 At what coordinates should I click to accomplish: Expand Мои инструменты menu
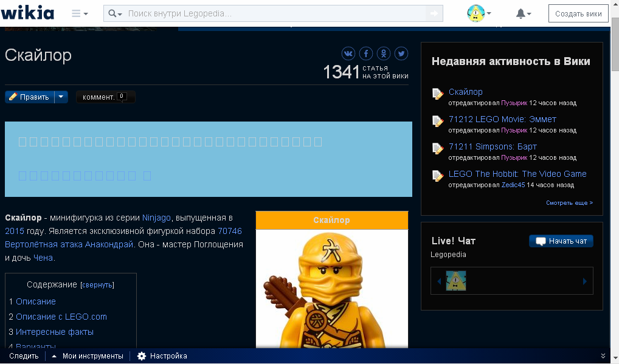click(88, 356)
